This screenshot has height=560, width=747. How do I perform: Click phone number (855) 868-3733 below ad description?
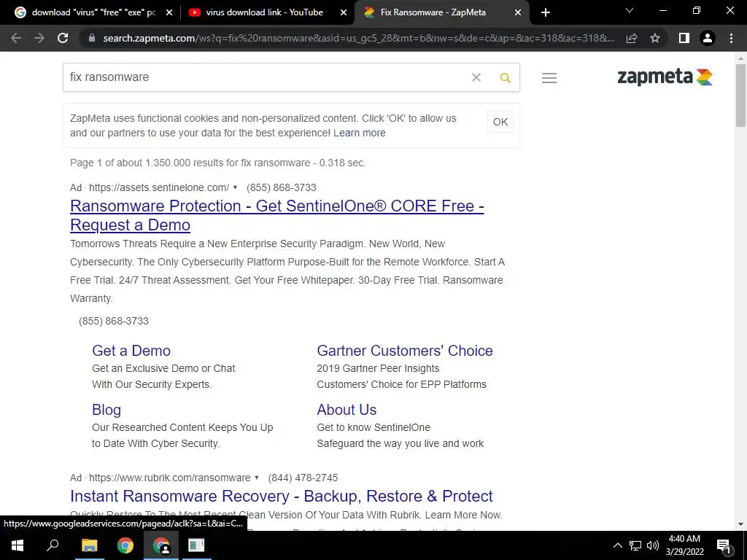[113, 321]
